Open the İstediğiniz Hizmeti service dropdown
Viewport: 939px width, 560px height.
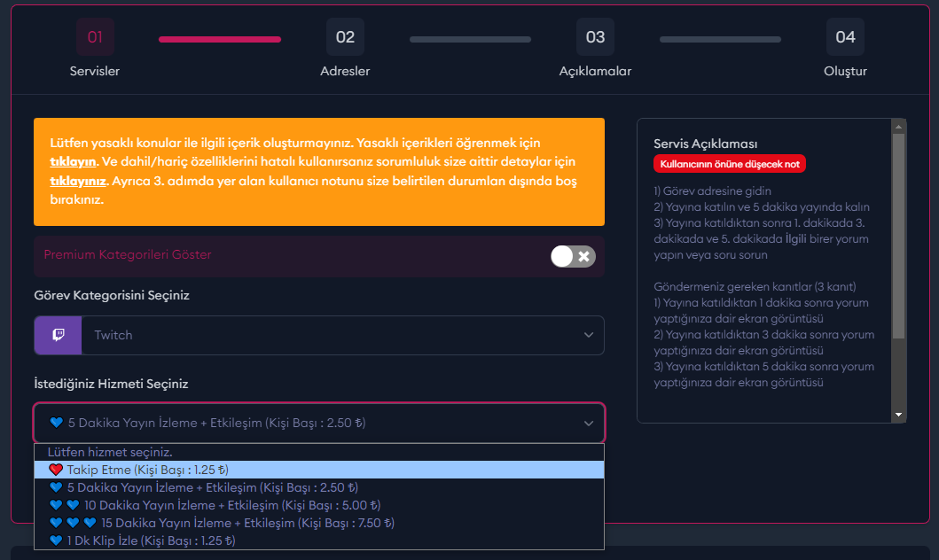click(x=319, y=423)
